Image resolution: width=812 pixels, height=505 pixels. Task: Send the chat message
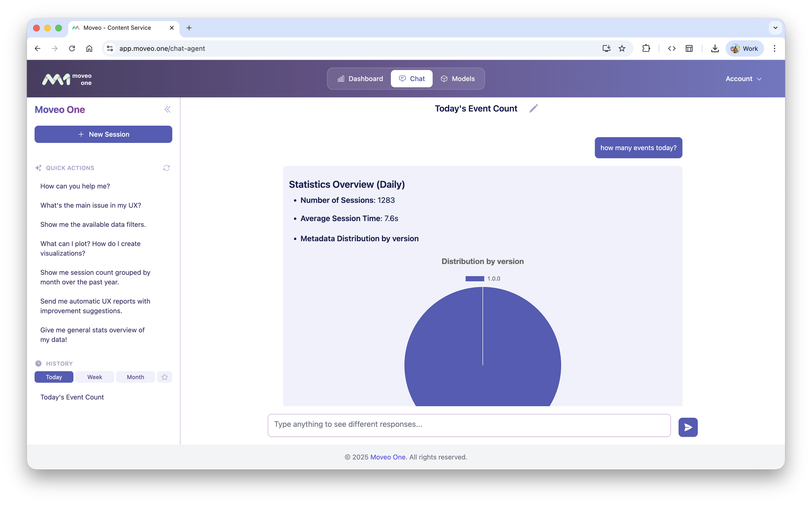[x=688, y=427]
